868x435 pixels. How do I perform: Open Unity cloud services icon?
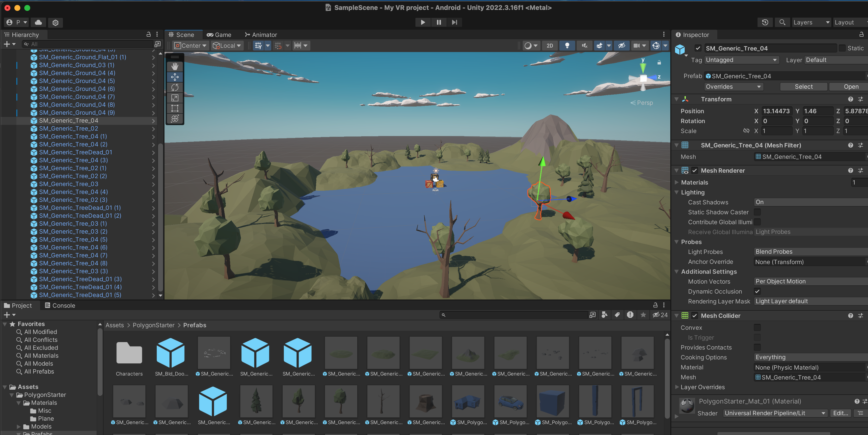click(x=38, y=22)
